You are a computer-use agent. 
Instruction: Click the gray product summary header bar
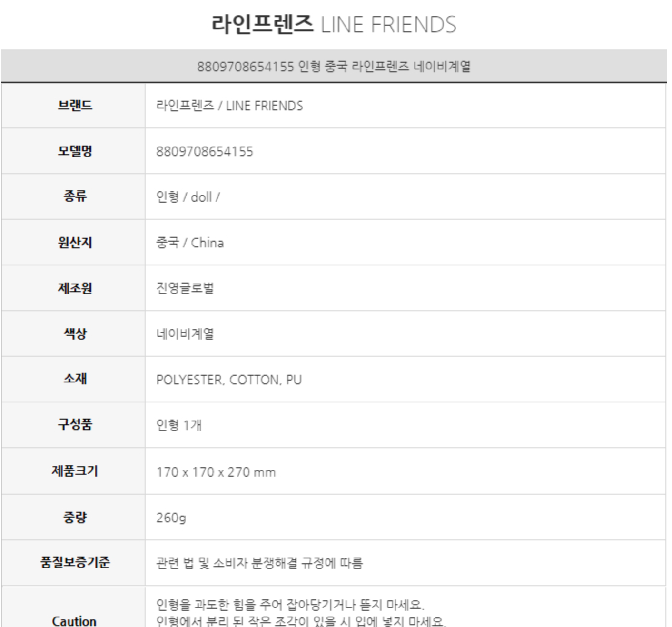click(x=334, y=66)
